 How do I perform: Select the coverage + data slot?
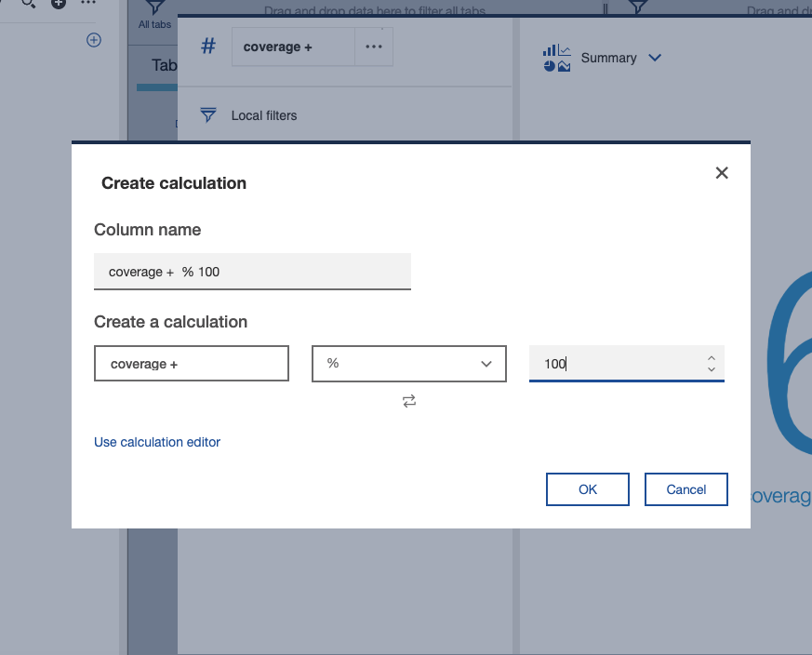[x=293, y=47]
